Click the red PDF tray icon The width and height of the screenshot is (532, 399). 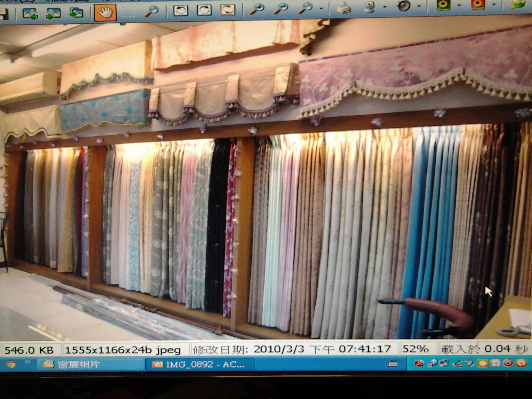(x=419, y=363)
